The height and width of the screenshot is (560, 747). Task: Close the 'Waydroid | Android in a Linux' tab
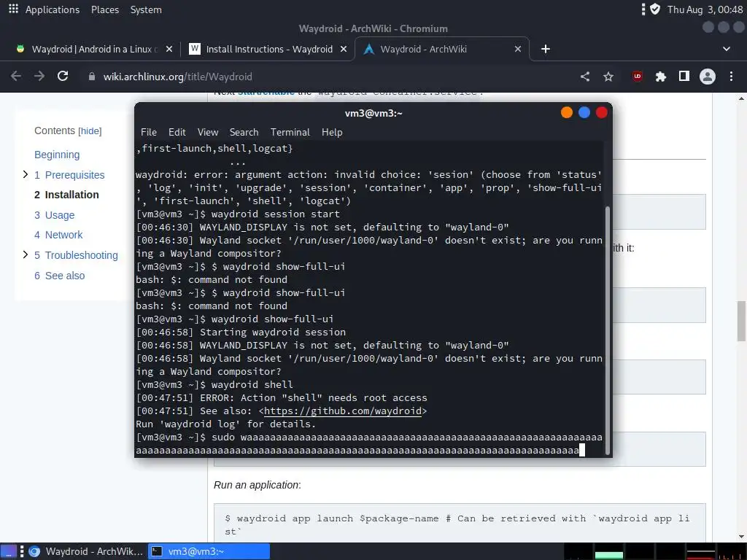pos(169,49)
